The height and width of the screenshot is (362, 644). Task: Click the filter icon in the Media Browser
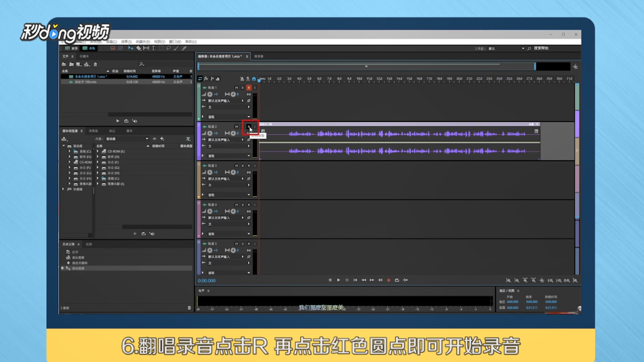pyautogui.click(x=188, y=139)
